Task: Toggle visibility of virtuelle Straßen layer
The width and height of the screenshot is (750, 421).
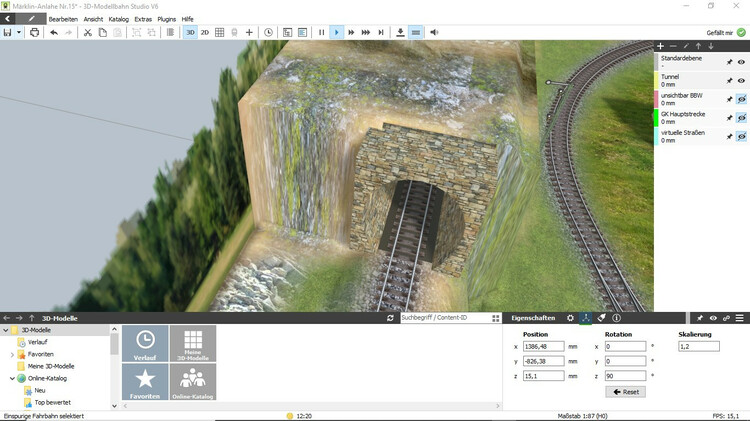Action: pyautogui.click(x=742, y=135)
